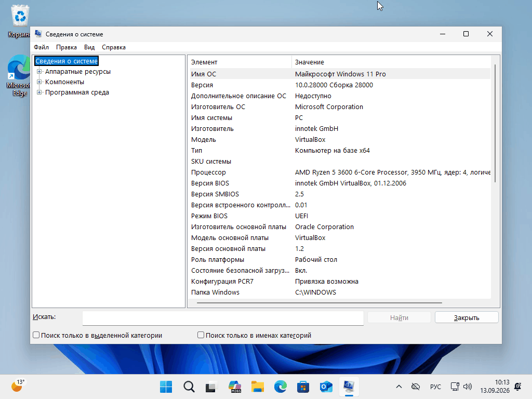The height and width of the screenshot is (399, 532).
Task: Open the Файл menu
Action: (x=41, y=47)
